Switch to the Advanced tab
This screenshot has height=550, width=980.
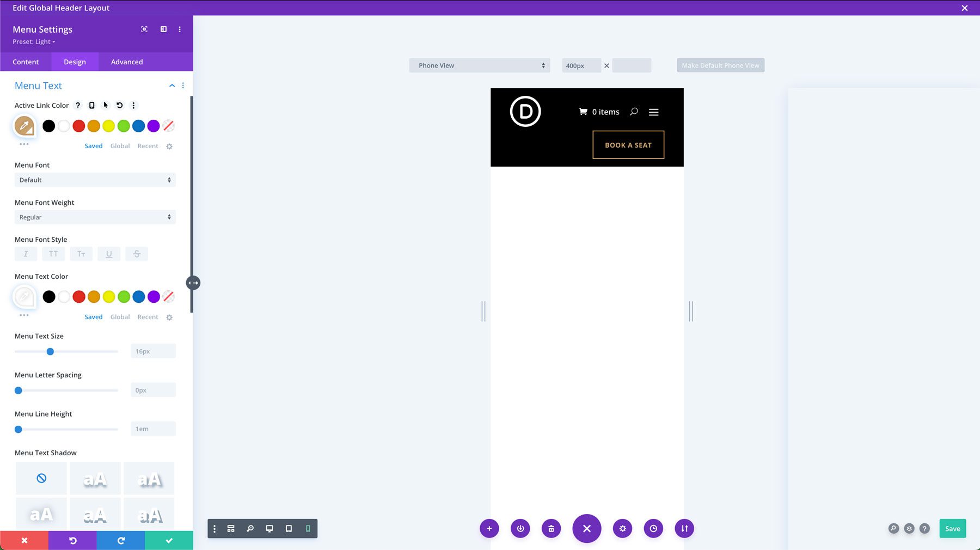click(x=126, y=62)
